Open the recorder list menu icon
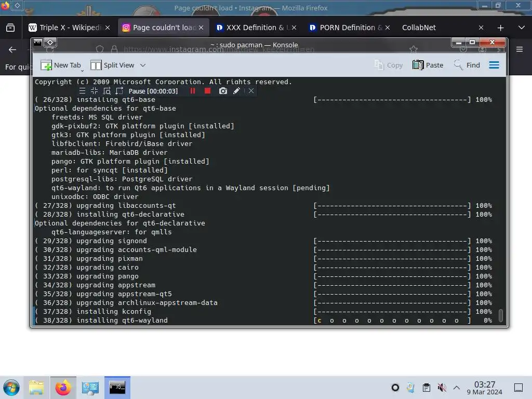 [82, 91]
